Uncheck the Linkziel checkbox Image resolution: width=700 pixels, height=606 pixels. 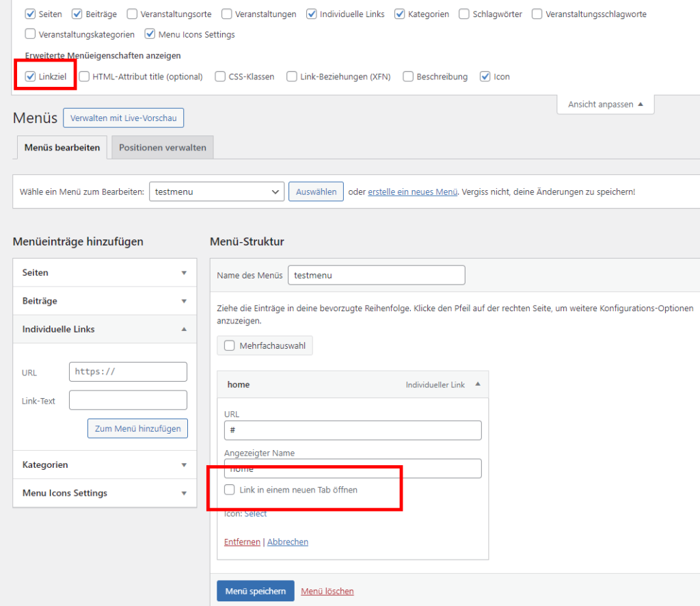[30, 77]
